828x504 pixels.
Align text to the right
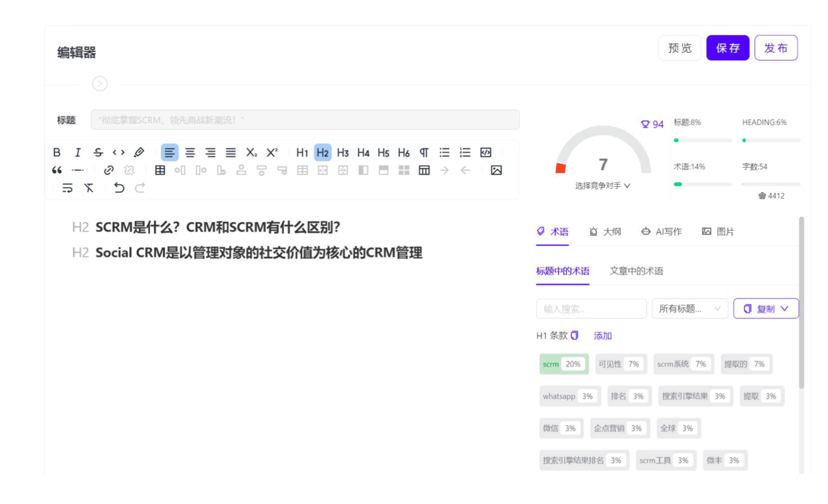click(211, 152)
